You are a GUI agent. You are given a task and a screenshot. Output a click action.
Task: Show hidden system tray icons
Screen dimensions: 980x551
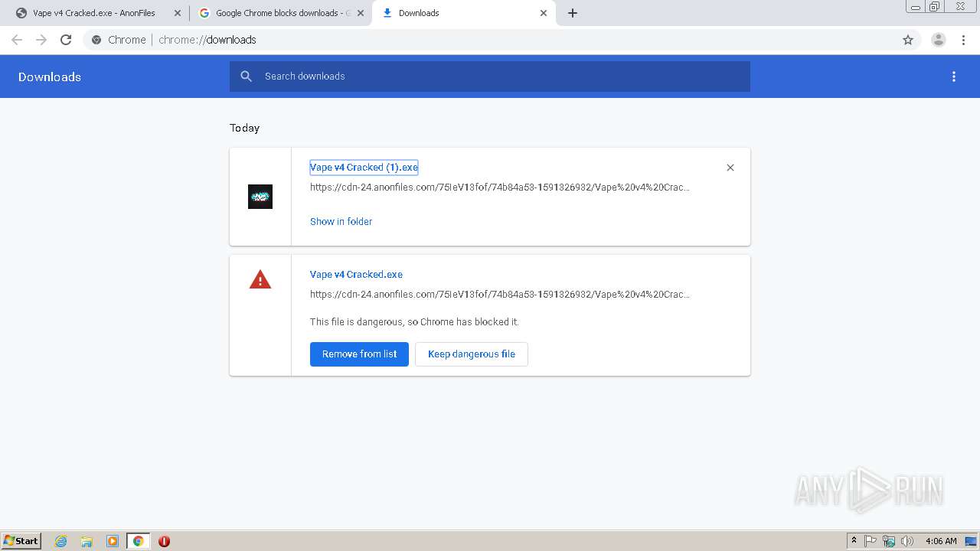(x=854, y=541)
